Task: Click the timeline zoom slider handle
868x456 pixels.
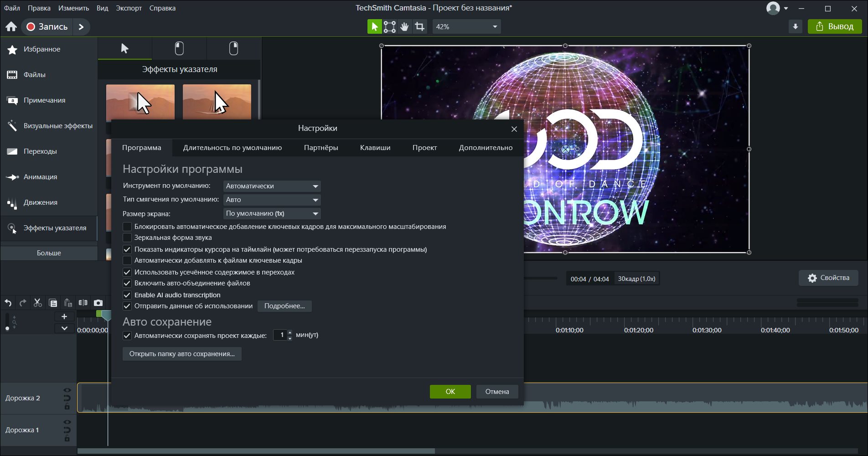Action: 7,328
